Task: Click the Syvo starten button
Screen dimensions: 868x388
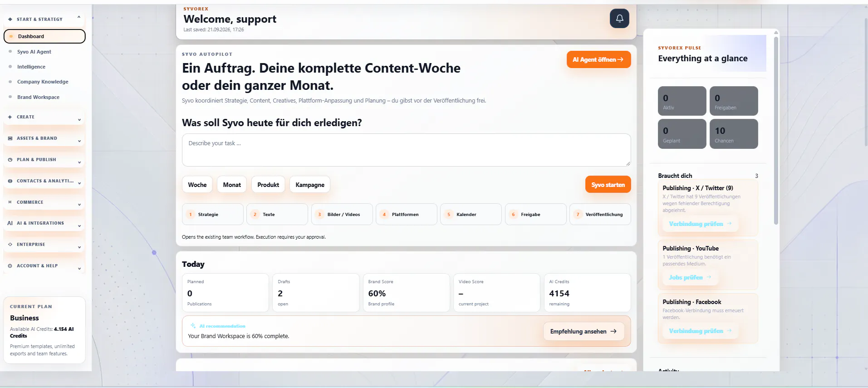Action: click(x=608, y=185)
